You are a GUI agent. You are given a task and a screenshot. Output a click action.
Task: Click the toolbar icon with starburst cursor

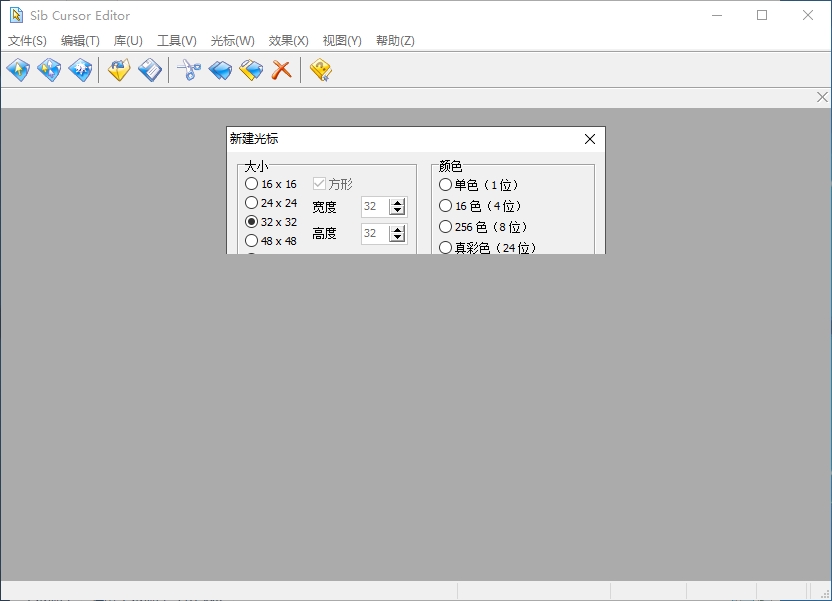(80, 70)
